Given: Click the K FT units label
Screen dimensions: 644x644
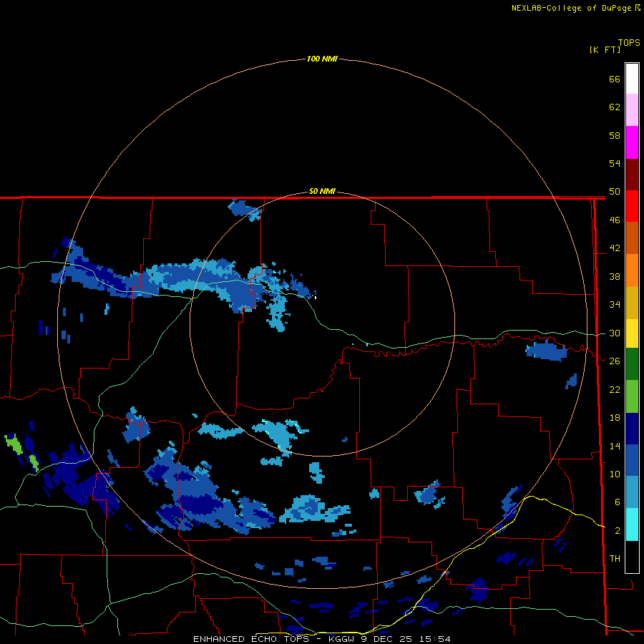Looking at the screenshot, I should 605,50.
